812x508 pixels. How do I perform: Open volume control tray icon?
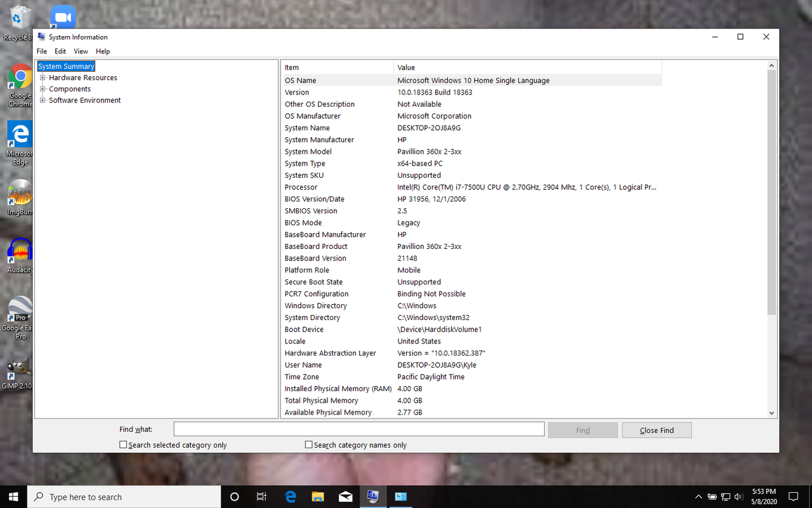(x=738, y=497)
